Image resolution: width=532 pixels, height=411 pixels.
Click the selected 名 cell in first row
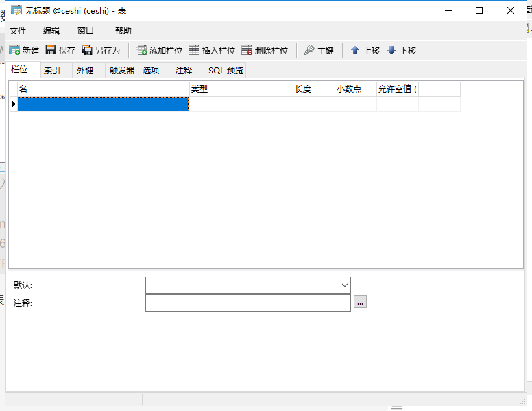click(104, 104)
